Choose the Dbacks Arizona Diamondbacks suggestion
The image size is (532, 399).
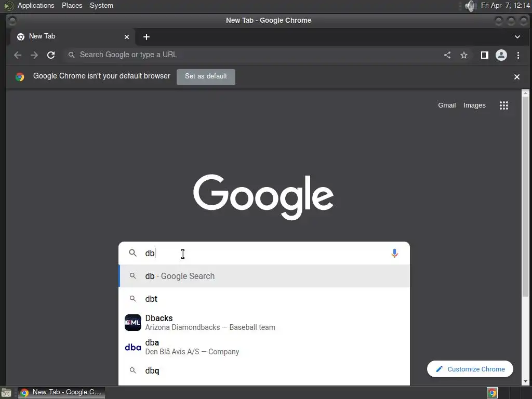(x=264, y=322)
